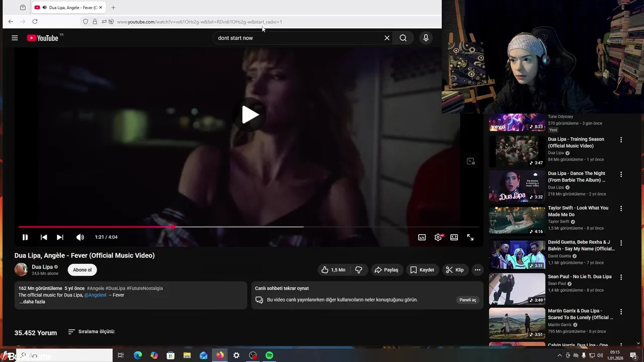
Task: Open File Explorer from taskbar
Action: tap(187, 355)
